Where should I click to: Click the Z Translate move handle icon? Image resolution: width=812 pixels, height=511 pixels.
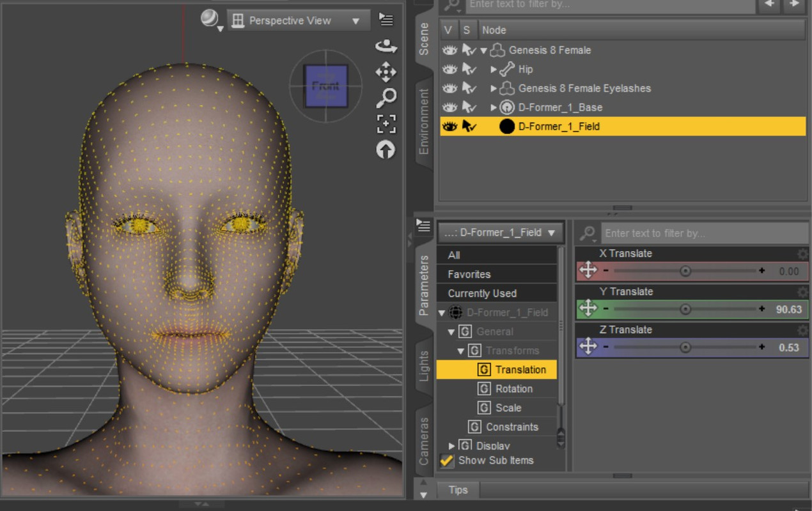pos(588,347)
